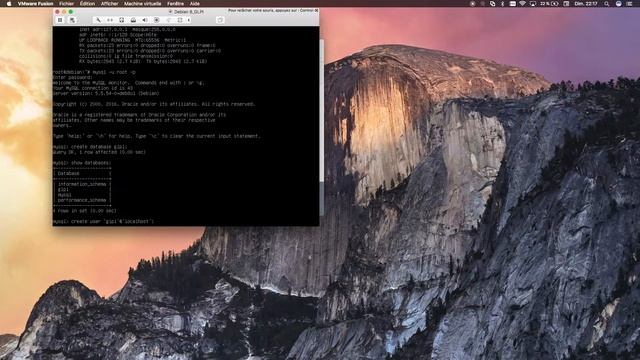Screen dimensions: 640x360
Task: Expand hidden device icons arrow in VM toolbar
Action: point(189,20)
